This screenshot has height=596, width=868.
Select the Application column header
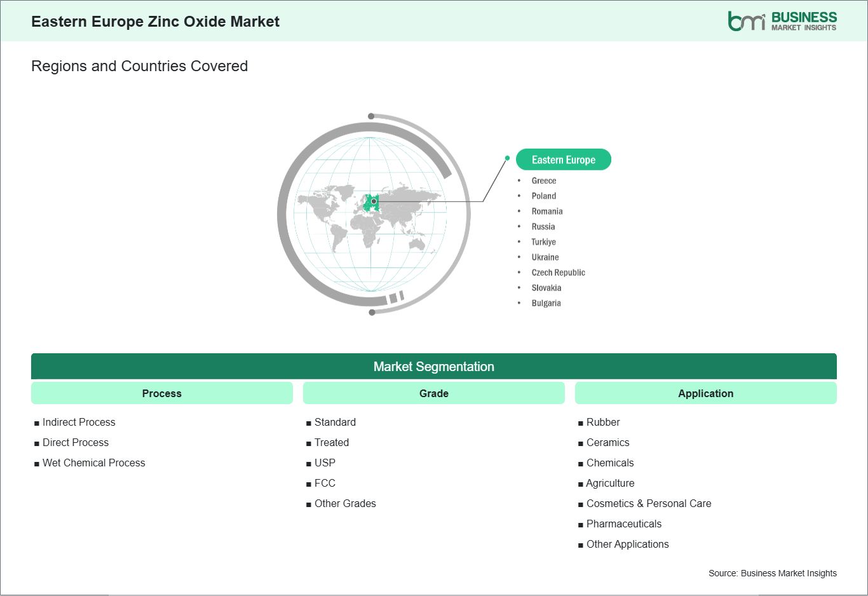point(706,393)
